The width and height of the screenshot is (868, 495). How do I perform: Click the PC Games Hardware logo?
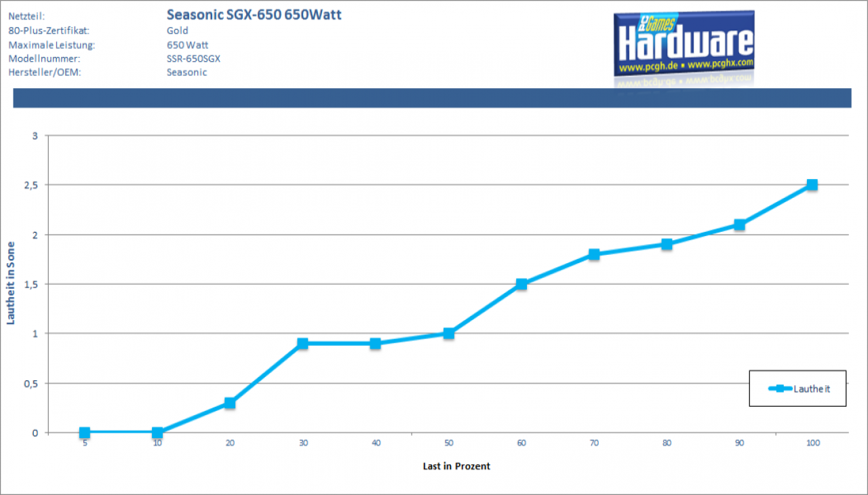point(684,43)
